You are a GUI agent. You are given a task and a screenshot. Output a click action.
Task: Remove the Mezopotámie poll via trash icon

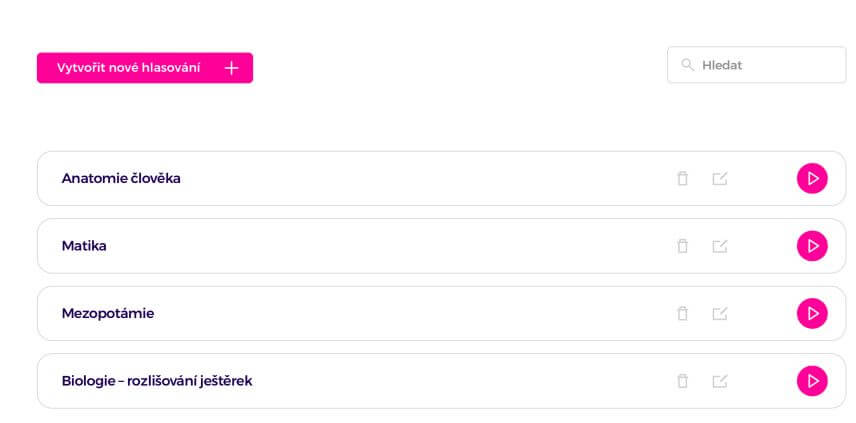(x=682, y=313)
